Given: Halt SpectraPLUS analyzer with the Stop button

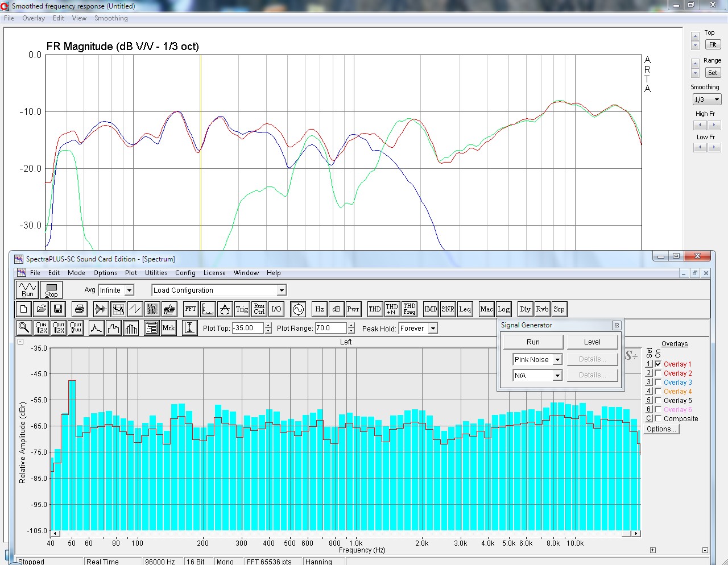Looking at the screenshot, I should 51,290.
